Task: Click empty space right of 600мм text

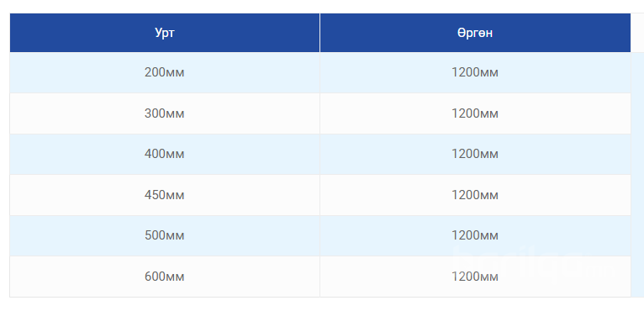Action: (x=251, y=277)
